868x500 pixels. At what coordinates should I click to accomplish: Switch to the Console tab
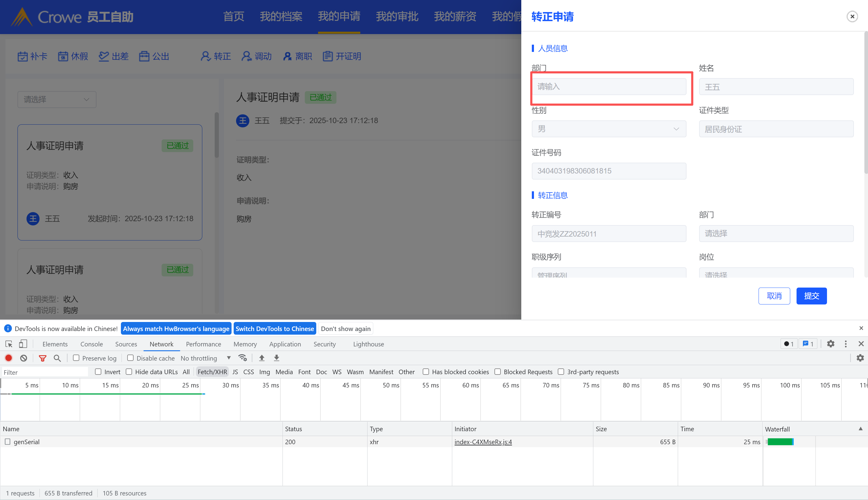(91, 344)
